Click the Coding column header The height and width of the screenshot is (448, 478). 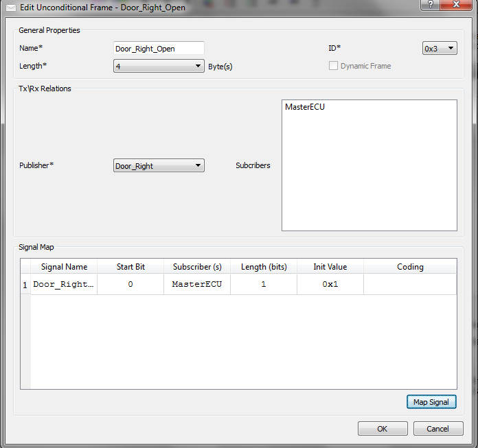click(410, 267)
